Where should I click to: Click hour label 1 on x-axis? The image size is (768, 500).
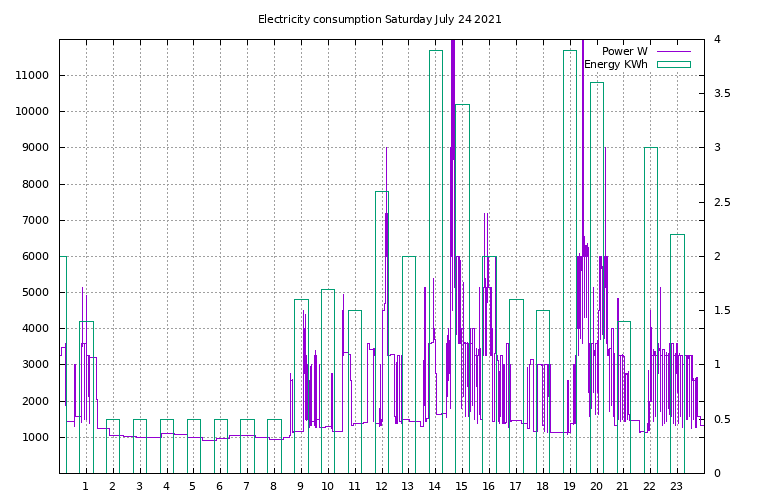[85, 486]
